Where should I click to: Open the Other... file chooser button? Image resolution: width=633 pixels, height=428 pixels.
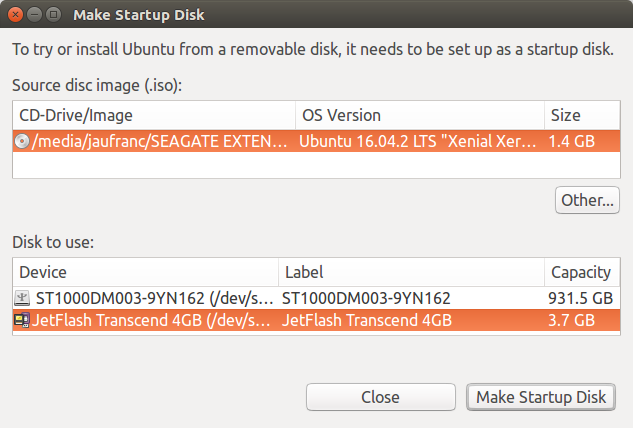tap(587, 200)
